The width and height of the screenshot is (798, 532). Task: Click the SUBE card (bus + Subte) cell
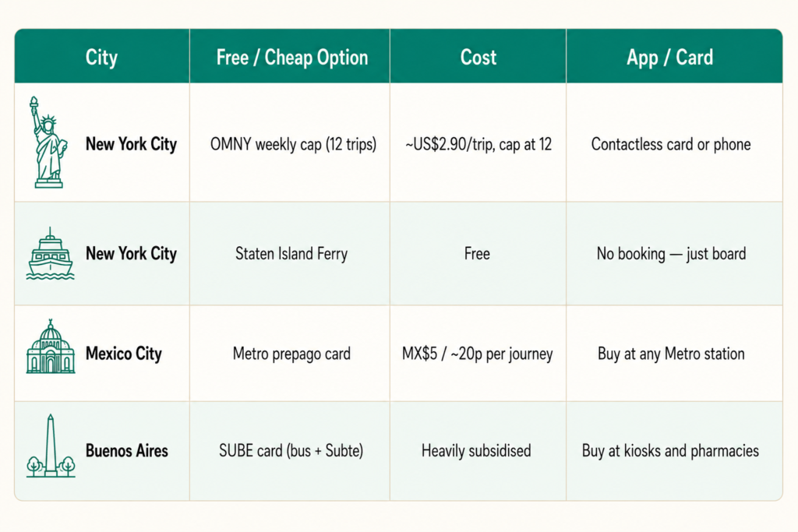point(291,451)
